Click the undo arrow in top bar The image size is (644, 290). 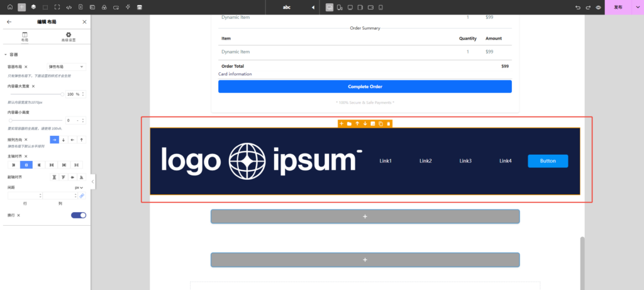click(578, 7)
